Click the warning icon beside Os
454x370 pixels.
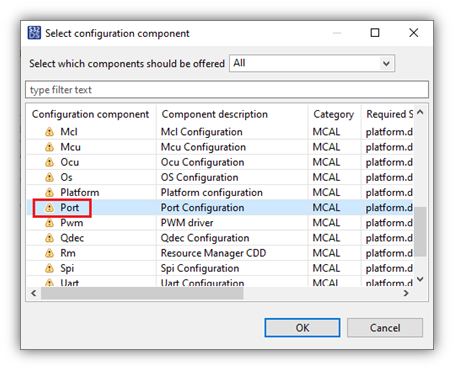tap(49, 177)
